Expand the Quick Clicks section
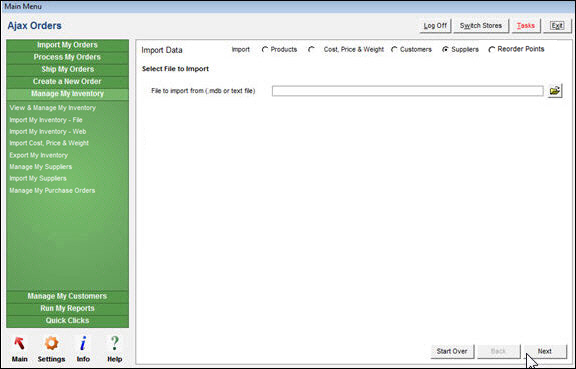Screen dimensions: 576x369 click(x=67, y=320)
